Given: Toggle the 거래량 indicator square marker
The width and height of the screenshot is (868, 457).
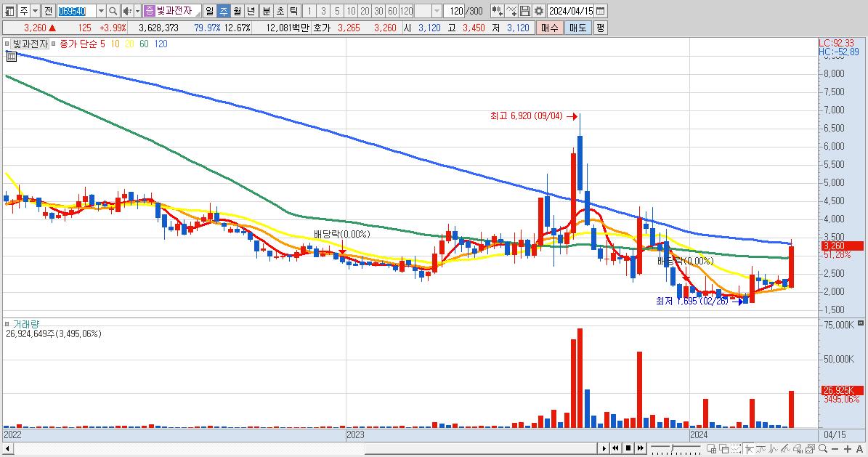Looking at the screenshot, I should [x=7, y=324].
